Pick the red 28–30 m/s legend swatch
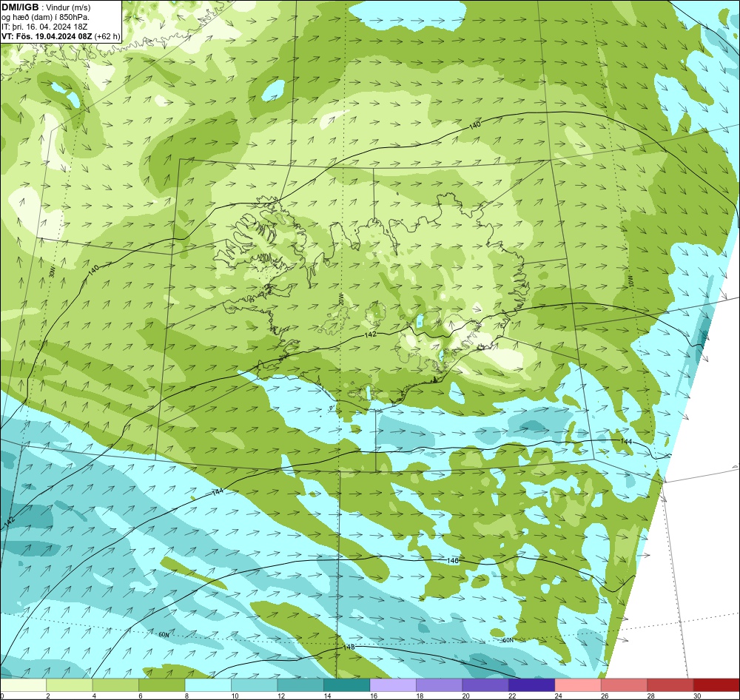This screenshot has height=700, width=740. (670, 685)
